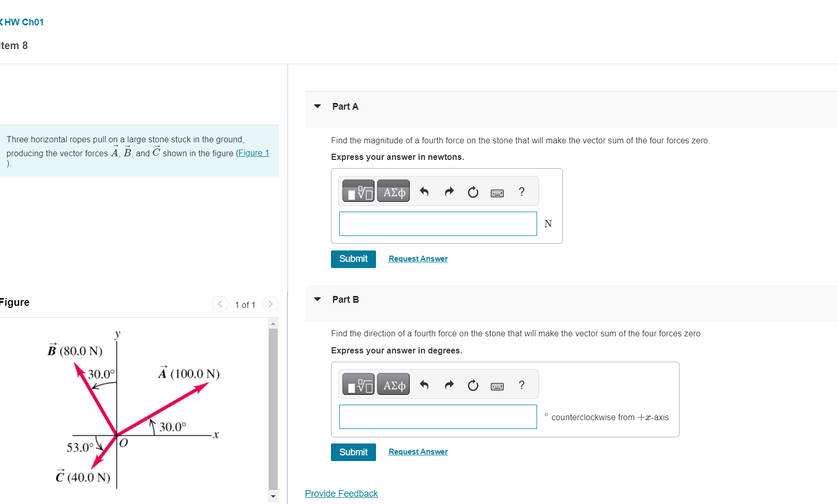Submit the Part B answer
The image size is (838, 504).
(x=353, y=452)
